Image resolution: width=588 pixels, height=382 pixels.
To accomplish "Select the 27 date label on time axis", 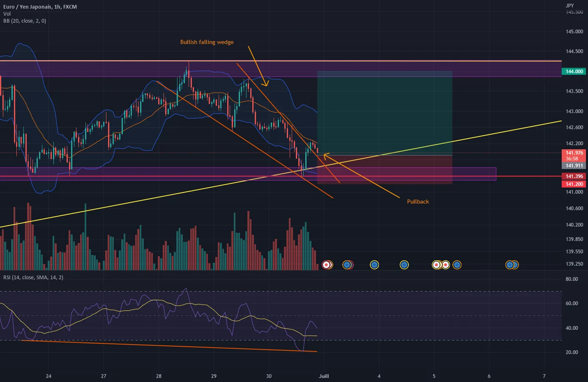I will pos(104,376).
